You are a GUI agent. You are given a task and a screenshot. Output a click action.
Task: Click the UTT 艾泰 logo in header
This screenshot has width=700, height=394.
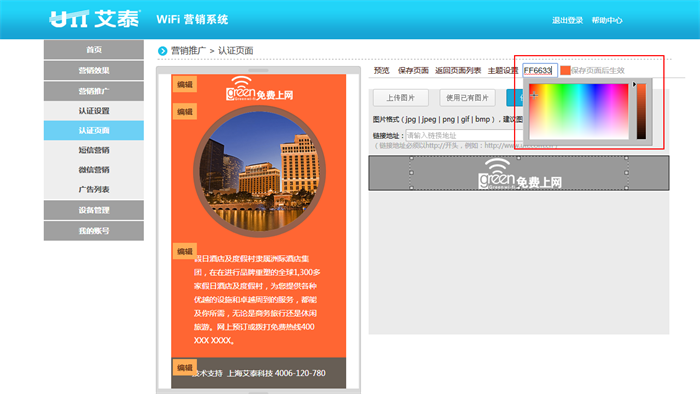(x=95, y=19)
